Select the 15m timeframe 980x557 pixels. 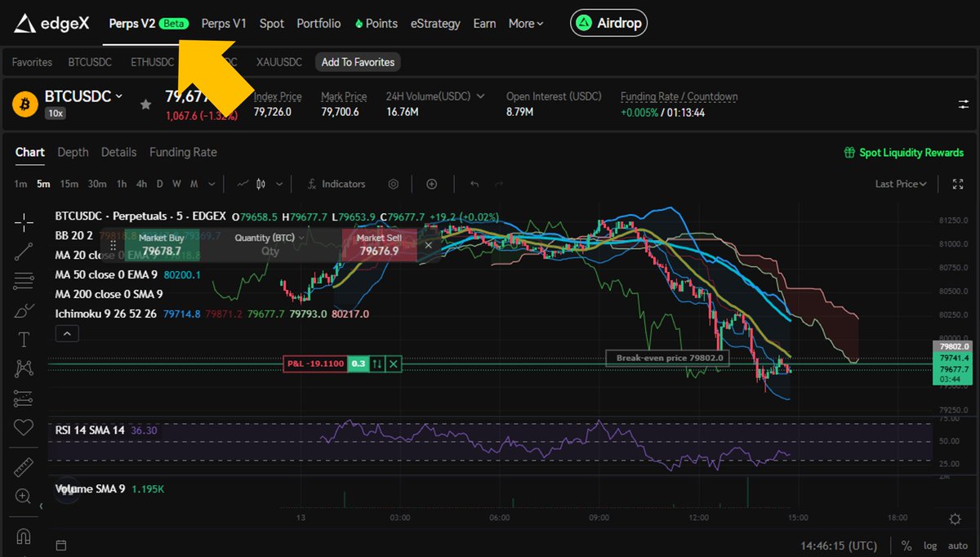(x=69, y=184)
